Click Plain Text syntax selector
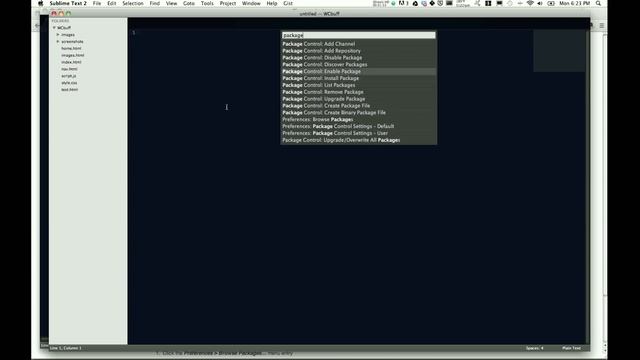This screenshot has width=640, height=360. click(x=571, y=348)
